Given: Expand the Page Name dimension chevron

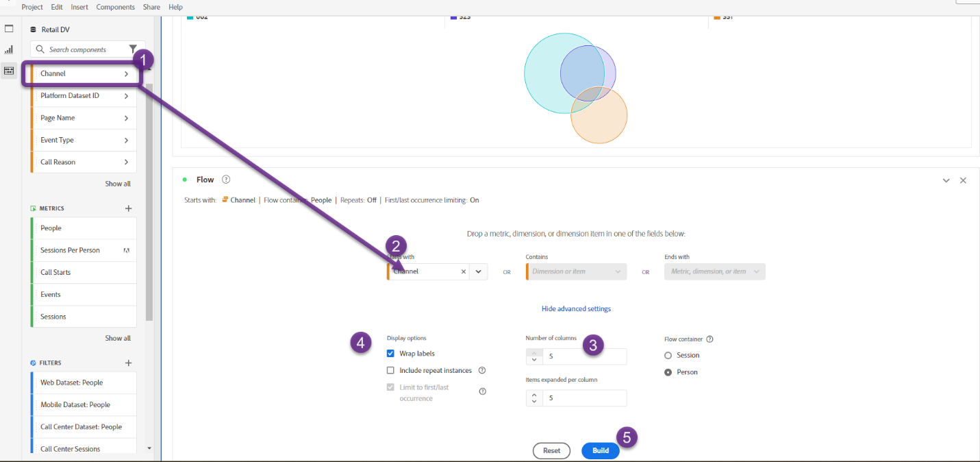Looking at the screenshot, I should tap(126, 118).
